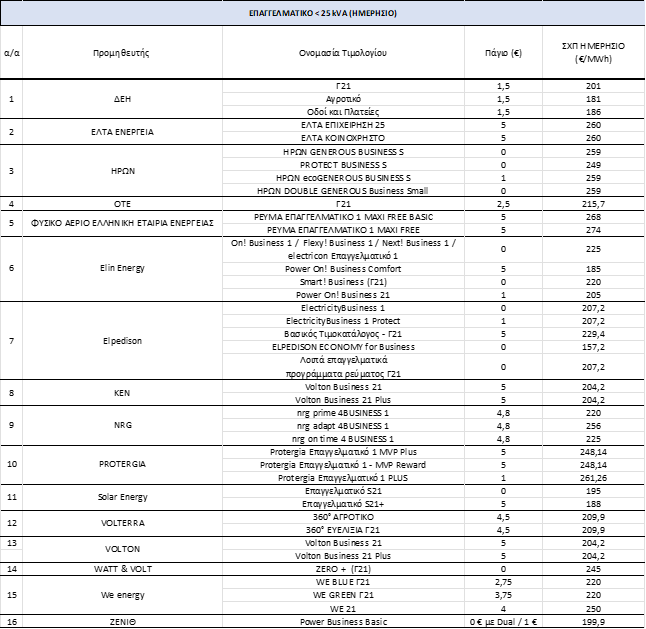The height and width of the screenshot is (629, 646).
Task: Select the ΕΛΤΑ ΕΠΙΧΕΙΡΗΣΗ 25 cell
Action: point(343,125)
